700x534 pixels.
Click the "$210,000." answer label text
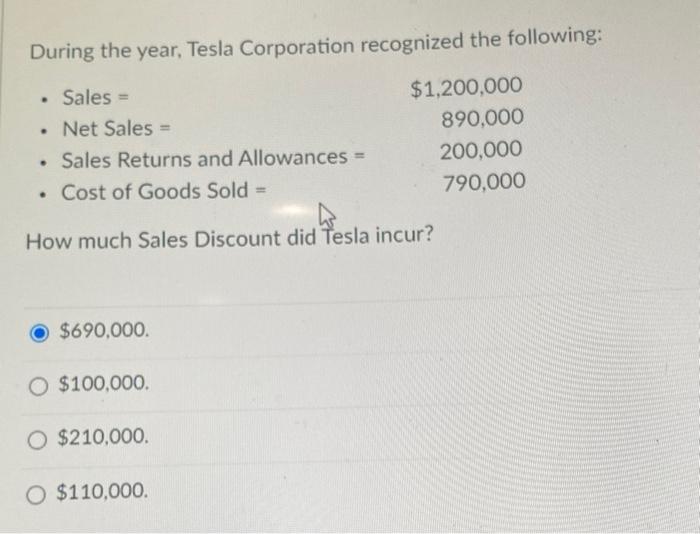coord(105,437)
